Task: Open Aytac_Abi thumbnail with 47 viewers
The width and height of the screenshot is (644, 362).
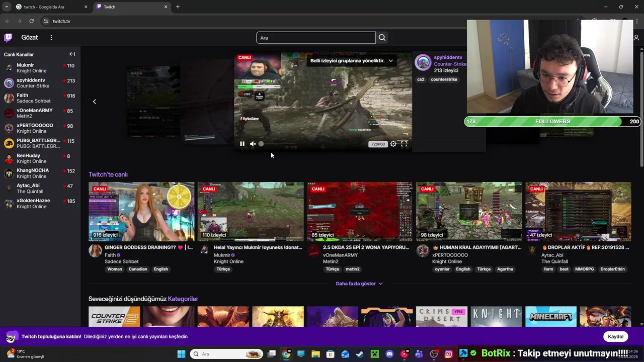Action: pyautogui.click(x=578, y=212)
